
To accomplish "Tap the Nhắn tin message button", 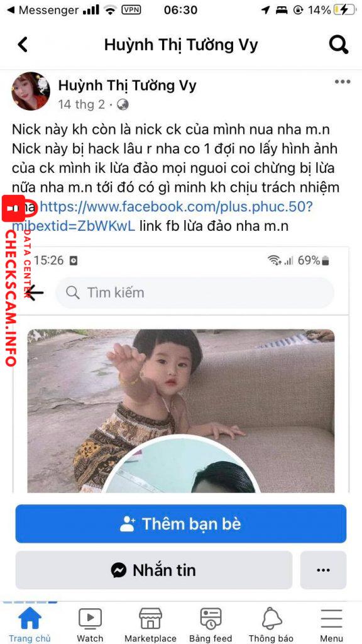I will (154, 570).
